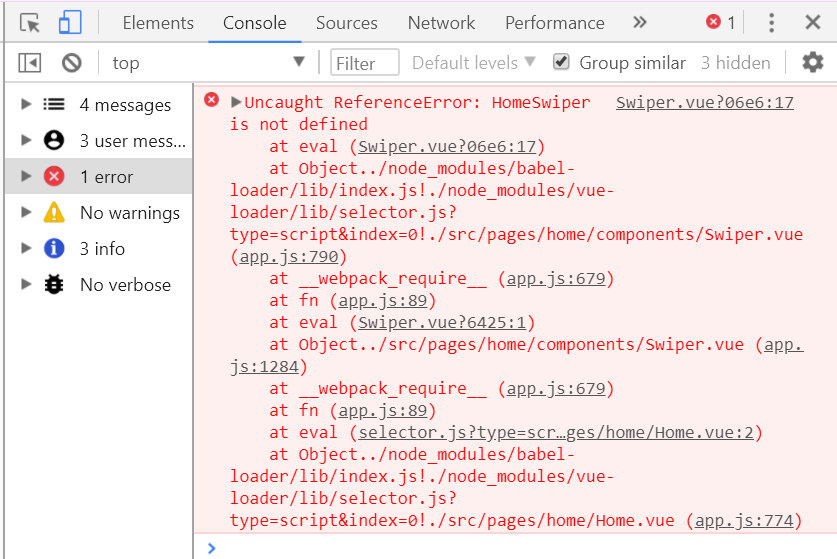
Task: Expand the 3 user messages group
Action: [x=26, y=140]
